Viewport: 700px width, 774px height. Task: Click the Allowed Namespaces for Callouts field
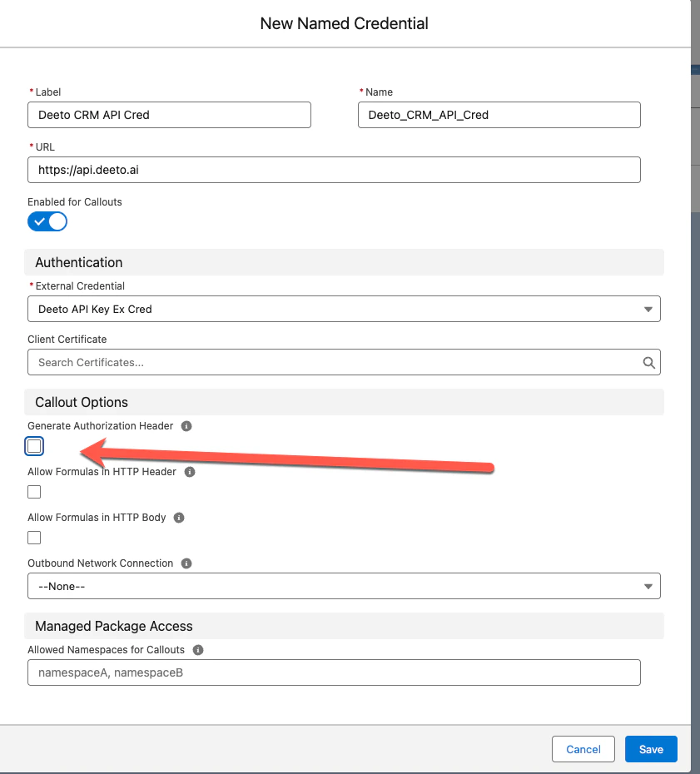[335, 672]
